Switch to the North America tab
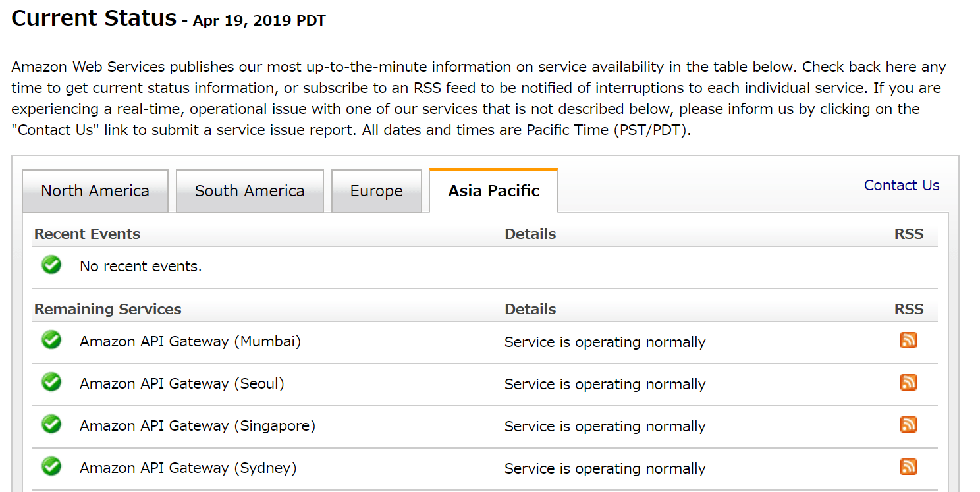This screenshot has width=980, height=492. 95,191
